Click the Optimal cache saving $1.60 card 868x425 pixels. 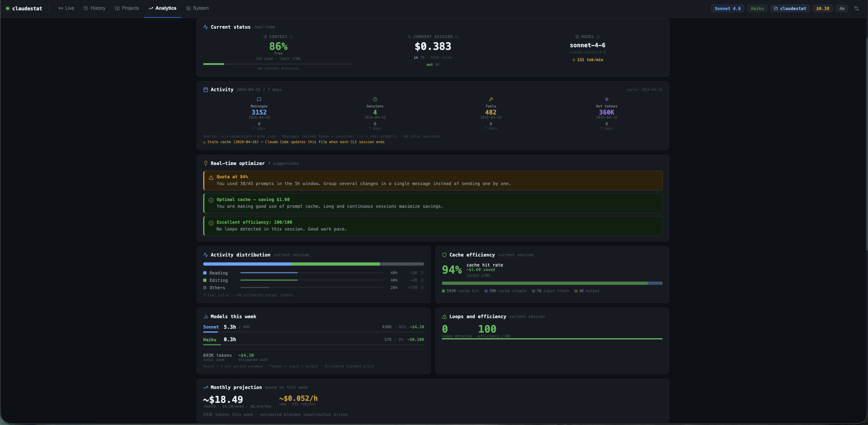pyautogui.click(x=433, y=203)
